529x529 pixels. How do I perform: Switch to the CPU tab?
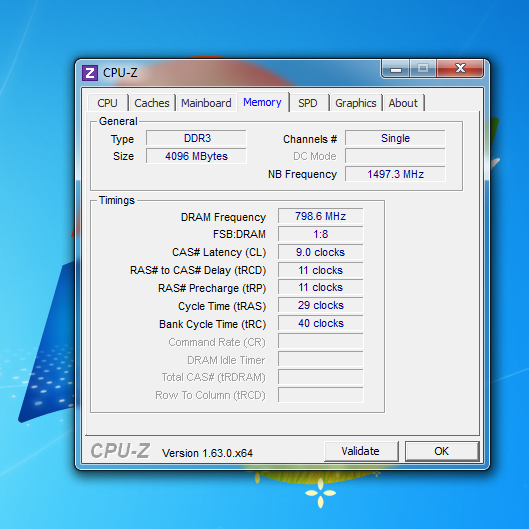[x=108, y=103]
